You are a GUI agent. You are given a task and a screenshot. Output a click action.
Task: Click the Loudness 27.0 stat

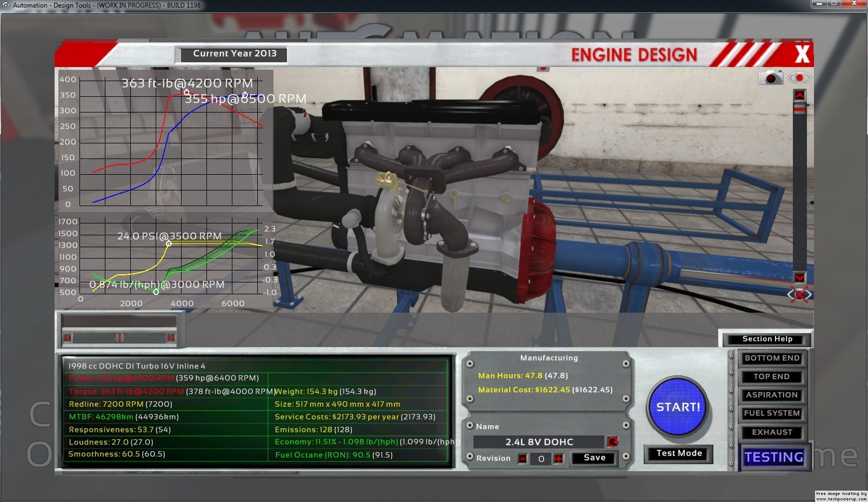111,442
